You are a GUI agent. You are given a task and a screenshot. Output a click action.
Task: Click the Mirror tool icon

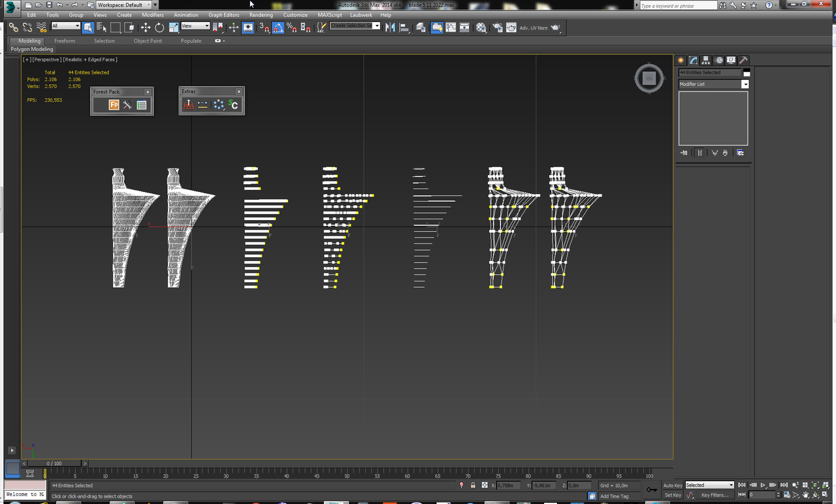pyautogui.click(x=390, y=27)
